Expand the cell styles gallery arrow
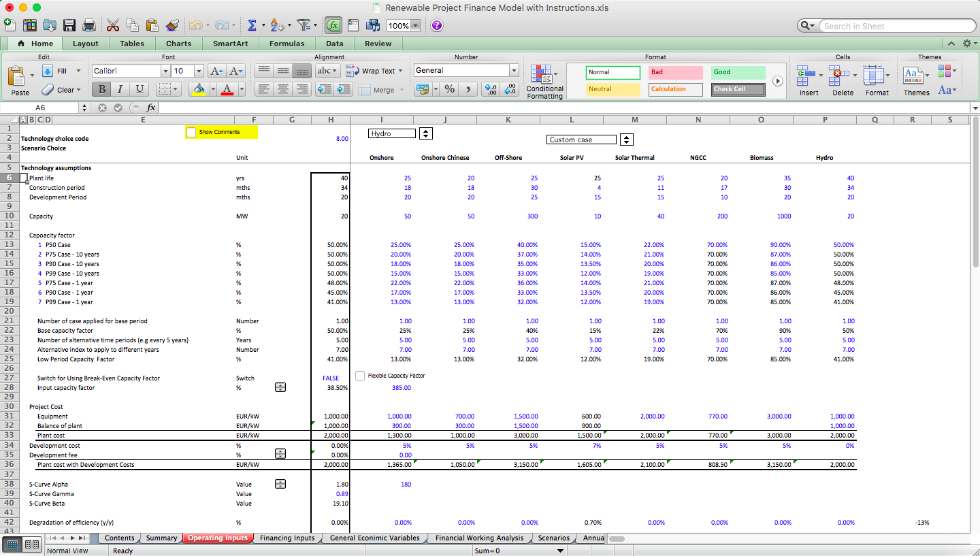 tap(778, 81)
